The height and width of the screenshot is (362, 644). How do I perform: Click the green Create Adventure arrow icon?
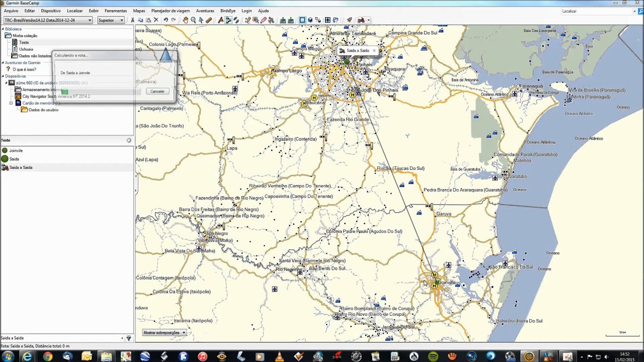349,20
